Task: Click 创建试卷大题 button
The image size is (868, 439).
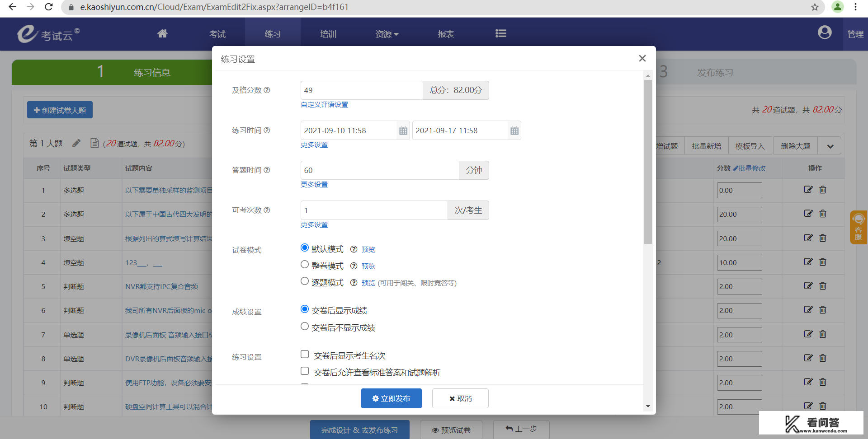Action: [x=60, y=110]
